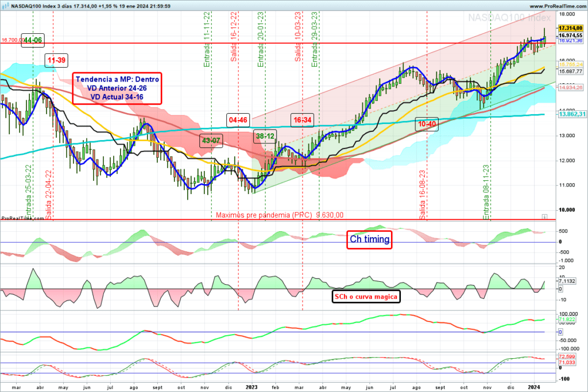Select the red "11-39" annotation box
The image size is (588, 392).
(56, 60)
